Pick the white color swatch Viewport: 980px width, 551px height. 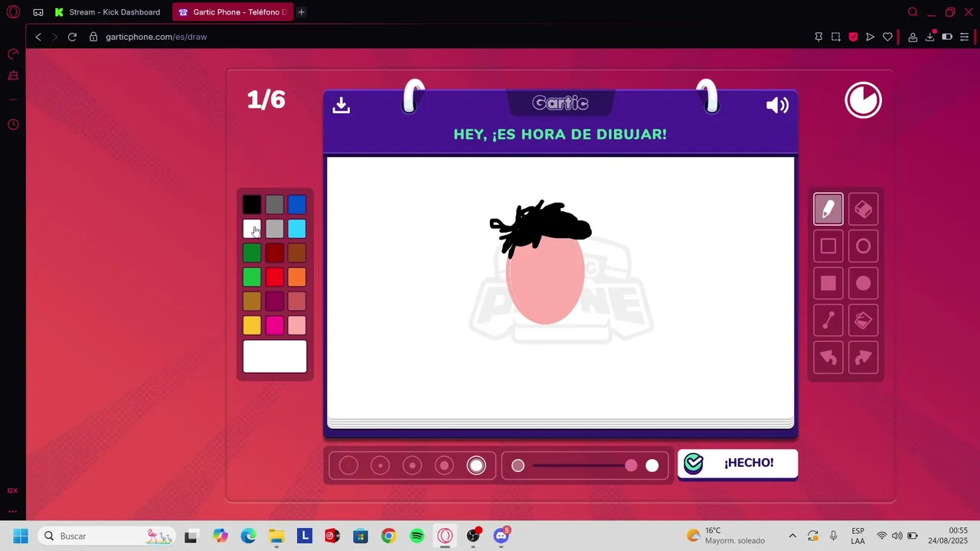pos(252,229)
